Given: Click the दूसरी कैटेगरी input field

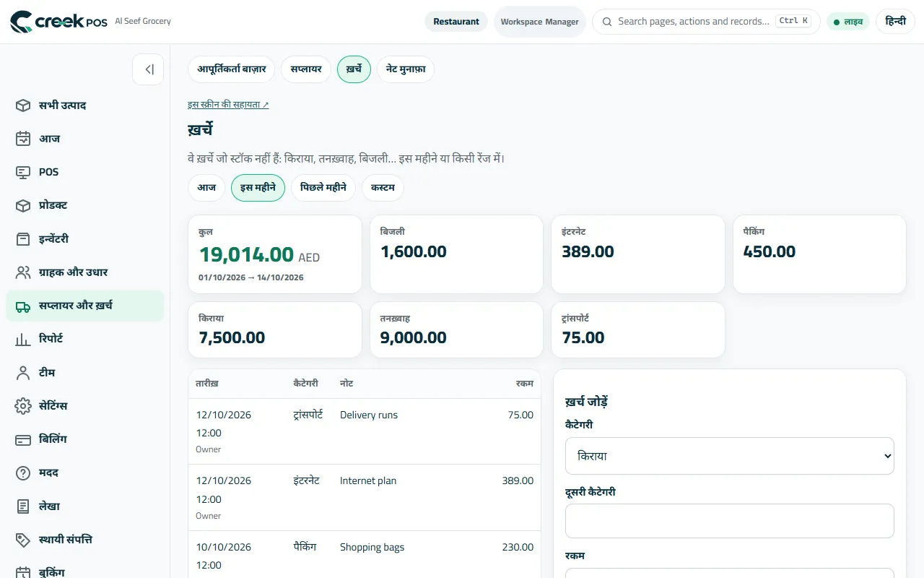Looking at the screenshot, I should point(729,521).
